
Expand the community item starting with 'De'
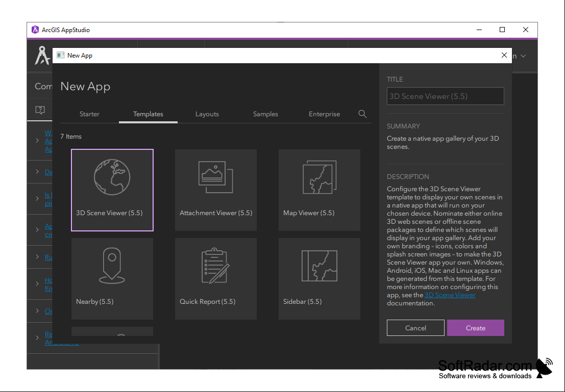[x=37, y=172]
